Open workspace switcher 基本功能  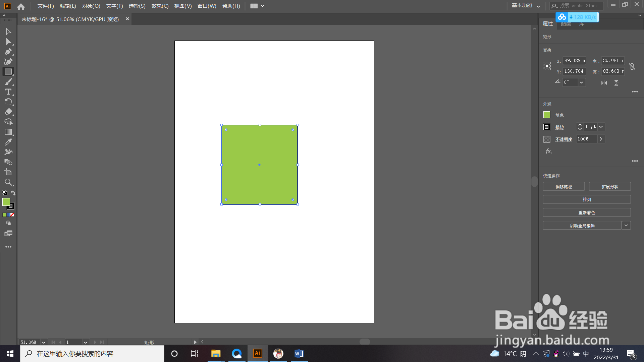[x=526, y=6]
